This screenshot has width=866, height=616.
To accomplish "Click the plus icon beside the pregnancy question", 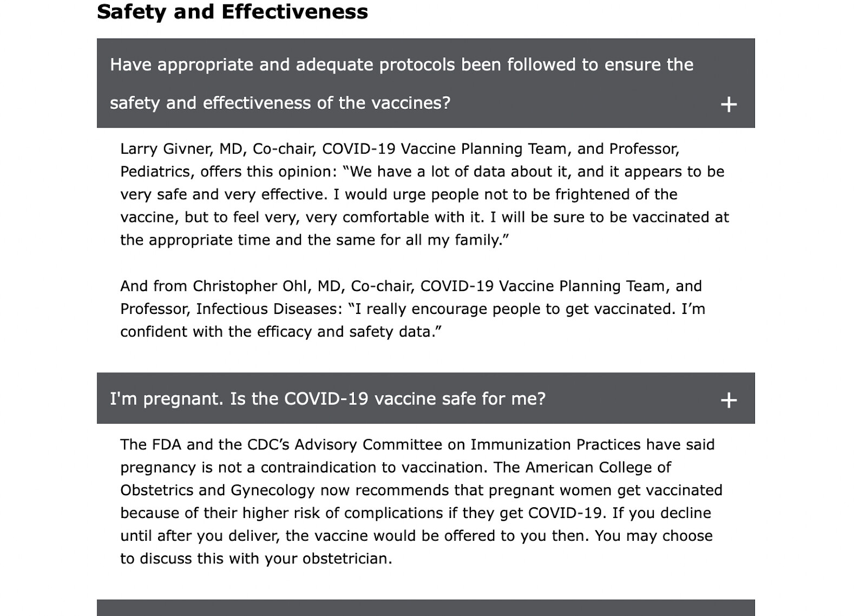I will 729,400.
